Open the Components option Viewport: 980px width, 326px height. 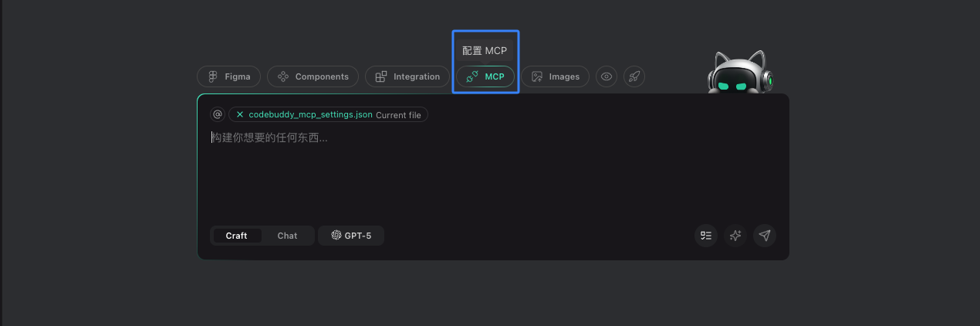(313, 76)
